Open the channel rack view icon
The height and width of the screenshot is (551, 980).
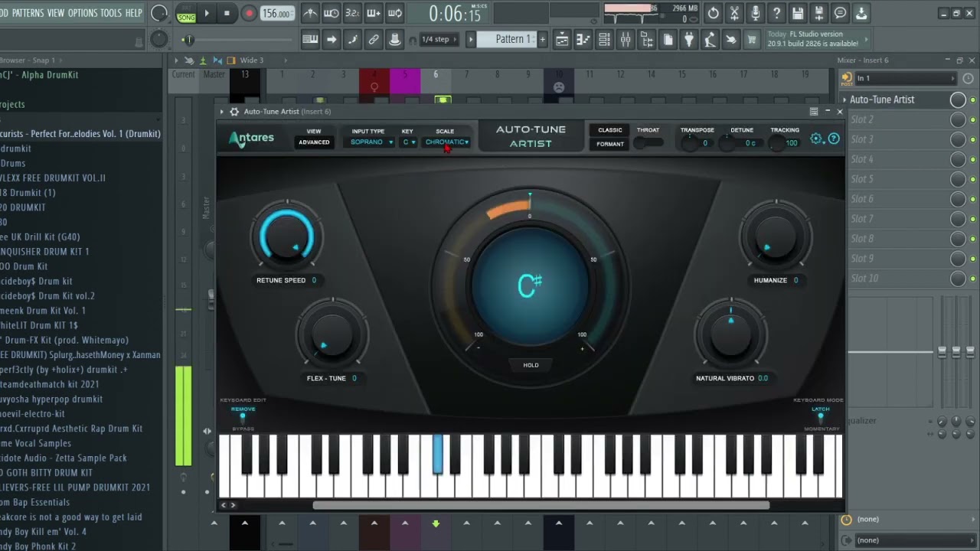click(604, 39)
